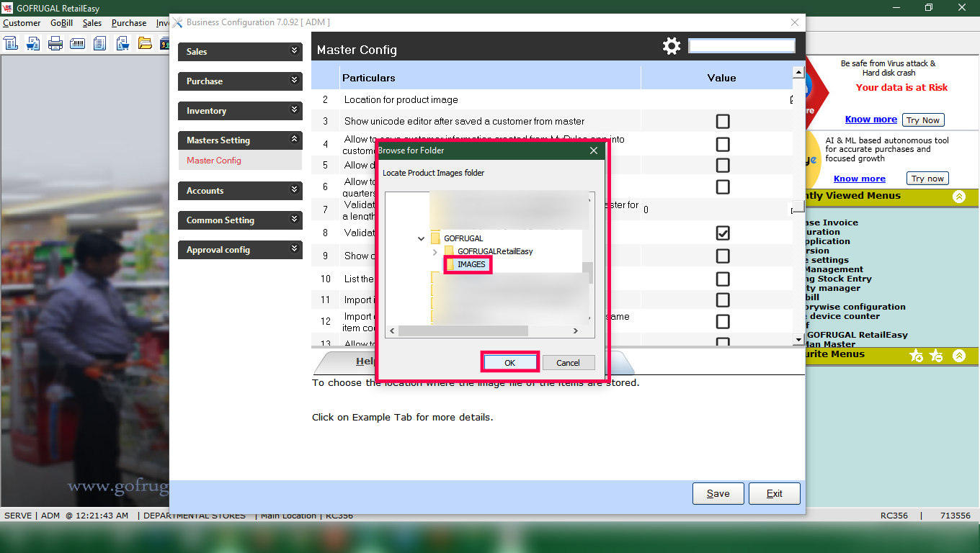Collapse the Recently Viewed Menus panel
This screenshot has height=553, width=980.
(958, 196)
